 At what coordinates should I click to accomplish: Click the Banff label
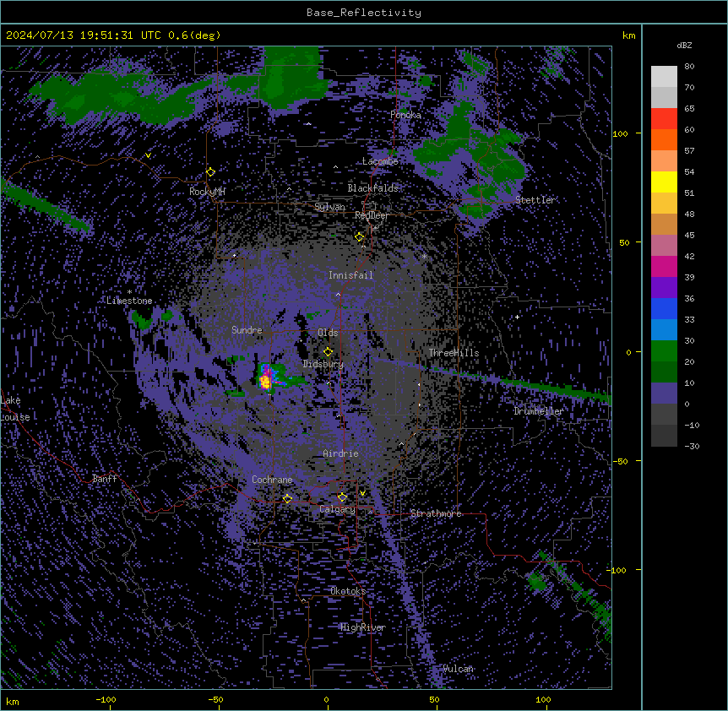105,479
